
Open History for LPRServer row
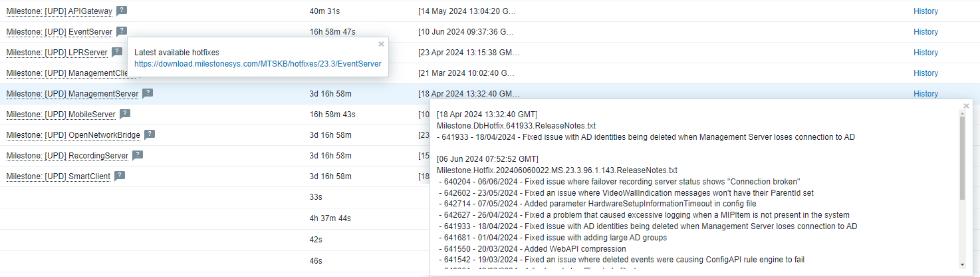[x=925, y=53]
